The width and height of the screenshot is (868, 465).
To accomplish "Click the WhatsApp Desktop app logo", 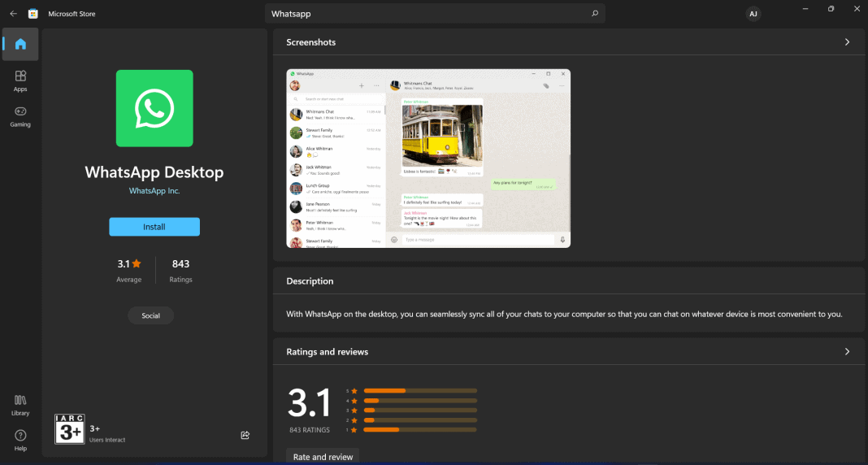I will pos(154,108).
